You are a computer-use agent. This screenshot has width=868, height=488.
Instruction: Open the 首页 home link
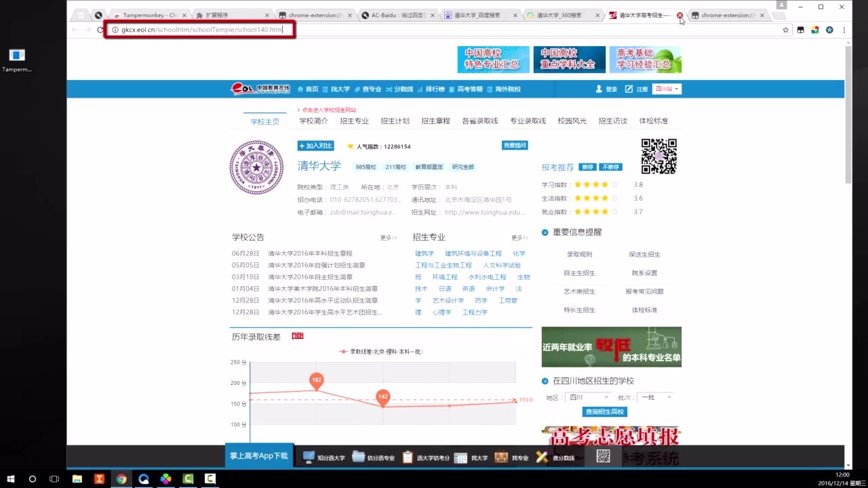tap(308, 89)
